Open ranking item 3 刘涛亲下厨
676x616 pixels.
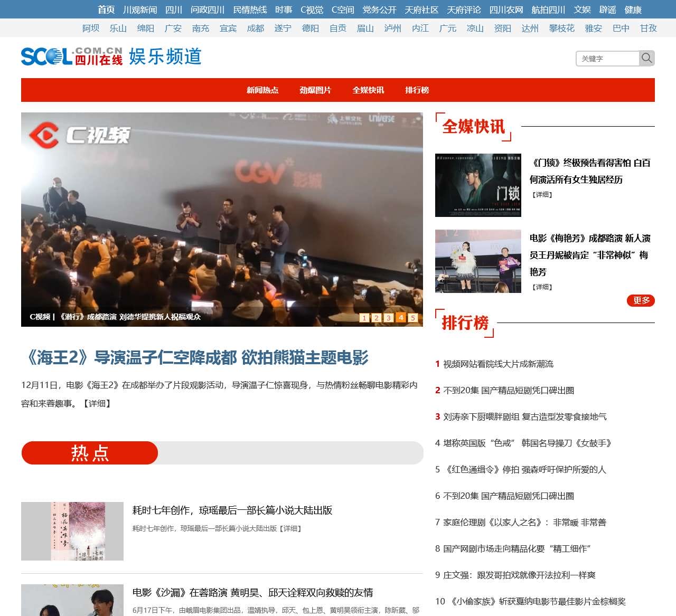[x=525, y=416]
